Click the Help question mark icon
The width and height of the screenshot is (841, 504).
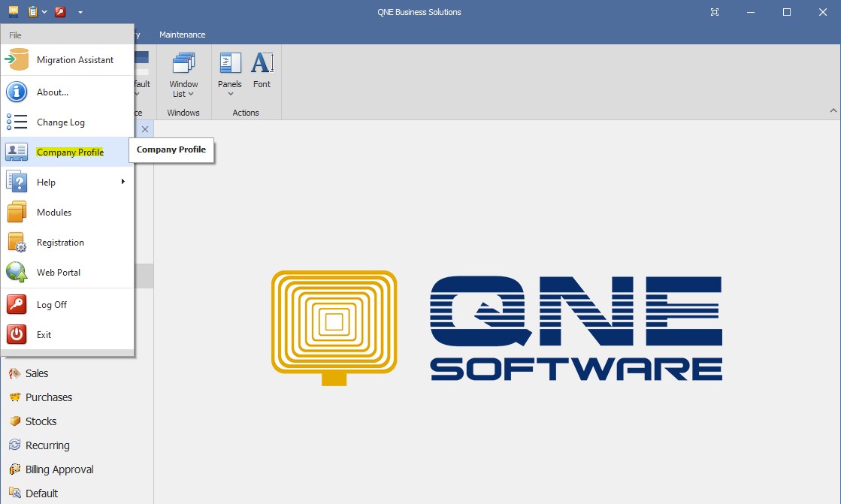pyautogui.click(x=17, y=182)
